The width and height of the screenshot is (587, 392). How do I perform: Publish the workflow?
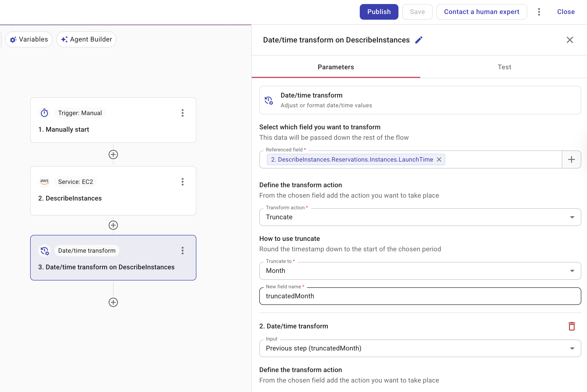[379, 12]
